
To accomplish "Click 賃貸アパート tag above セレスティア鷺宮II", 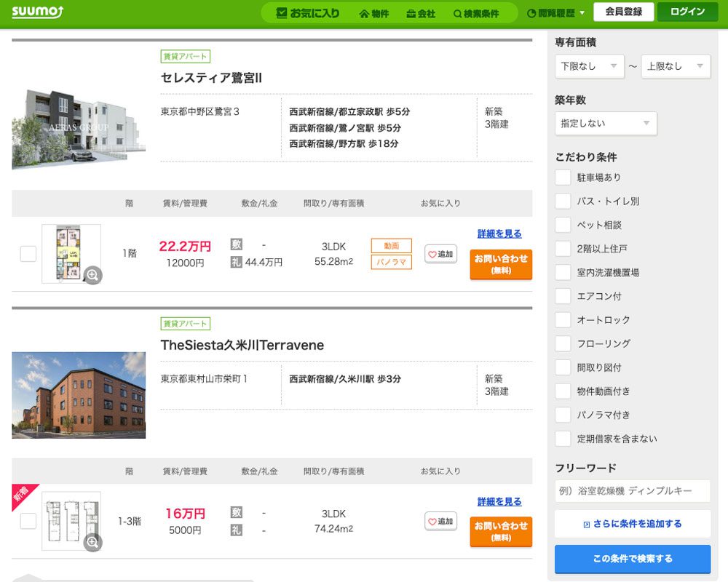I will [185, 57].
